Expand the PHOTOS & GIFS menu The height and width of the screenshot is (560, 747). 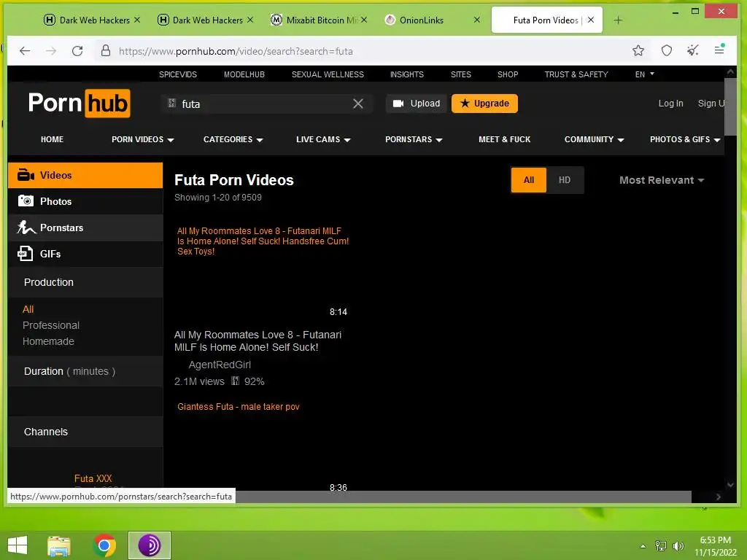pos(684,139)
